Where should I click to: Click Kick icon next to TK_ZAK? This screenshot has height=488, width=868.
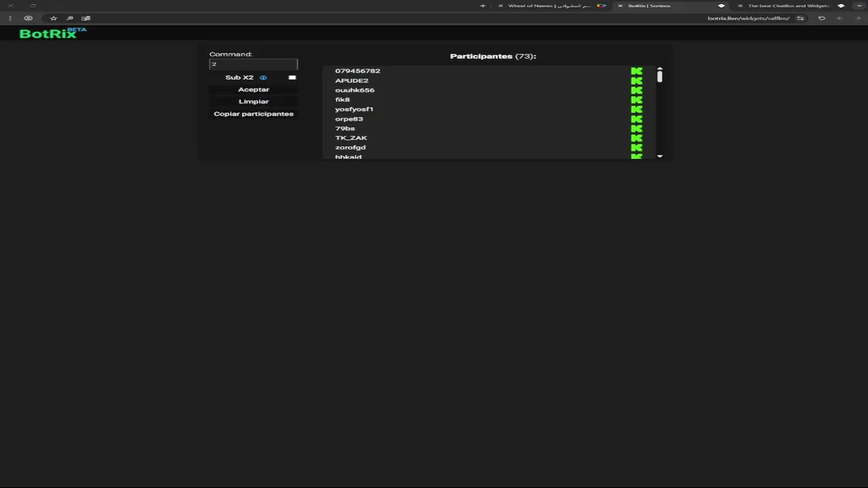[636, 138]
